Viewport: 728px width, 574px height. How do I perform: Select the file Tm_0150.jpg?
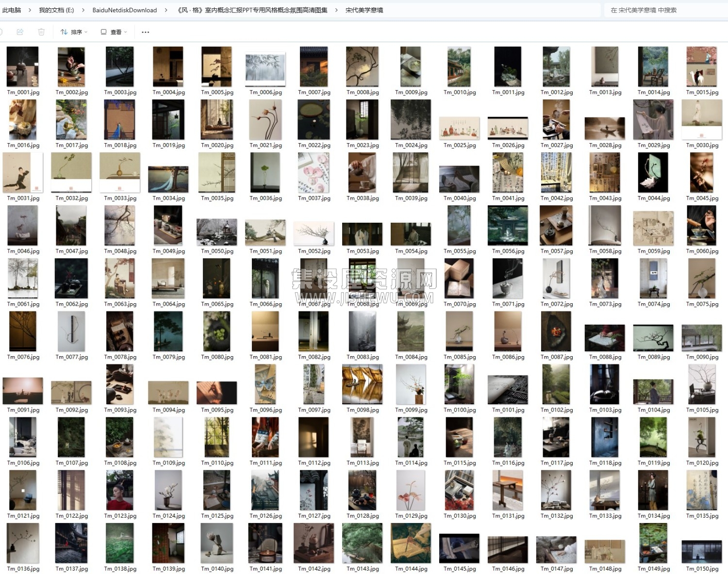[702, 551]
